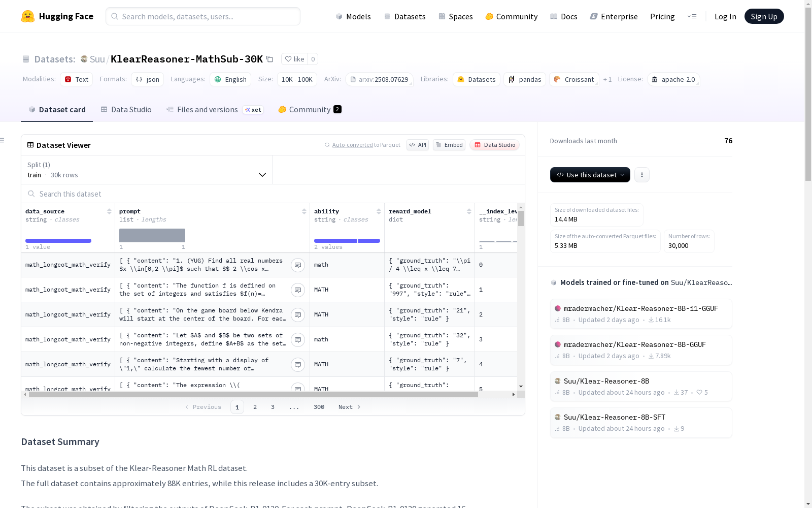Expand chat preview for Kendra game board row

tap(298, 314)
